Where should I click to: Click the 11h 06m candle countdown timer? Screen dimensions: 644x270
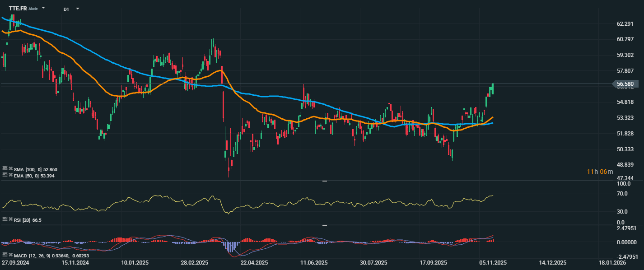pyautogui.click(x=600, y=172)
